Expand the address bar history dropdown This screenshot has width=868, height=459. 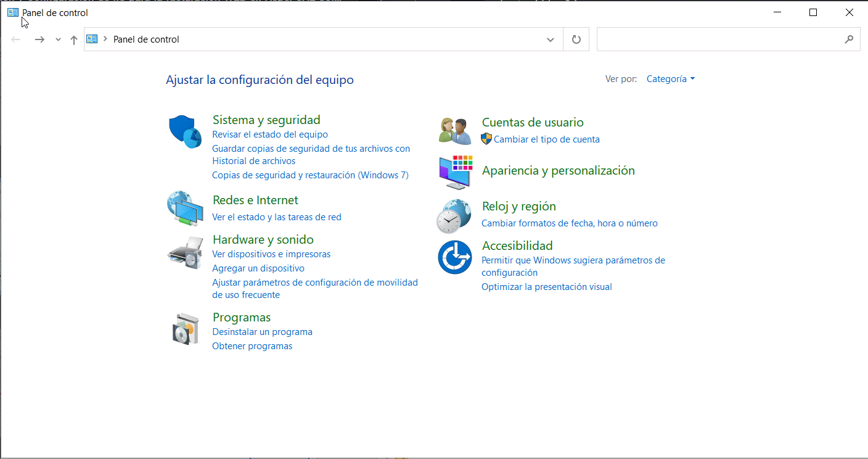point(551,39)
